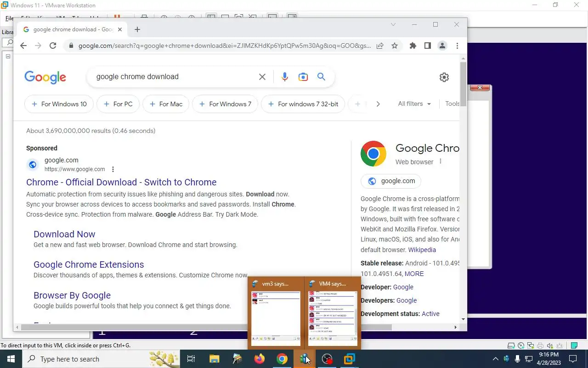This screenshot has width=588, height=368.
Task: Open knowledge panel more options dots
Action: pyautogui.click(x=441, y=161)
